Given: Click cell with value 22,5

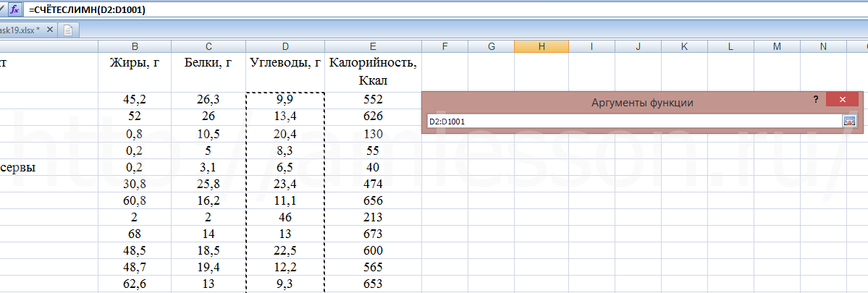Looking at the screenshot, I should tap(285, 250).
